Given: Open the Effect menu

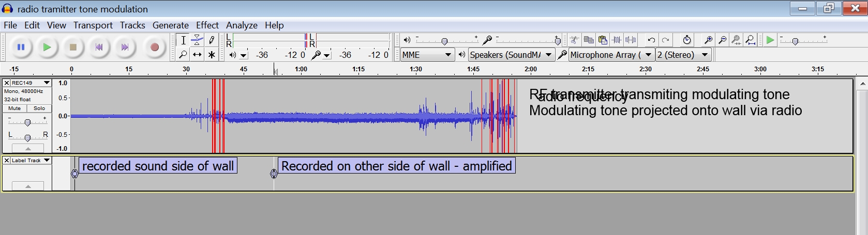Looking at the screenshot, I should [x=207, y=25].
